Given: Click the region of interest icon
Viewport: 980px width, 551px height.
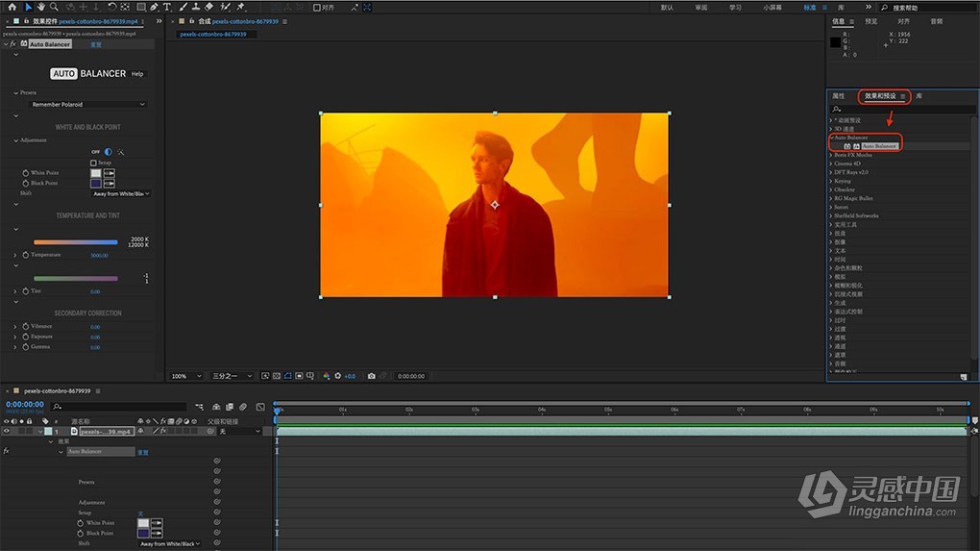Looking at the screenshot, I should click(x=300, y=376).
